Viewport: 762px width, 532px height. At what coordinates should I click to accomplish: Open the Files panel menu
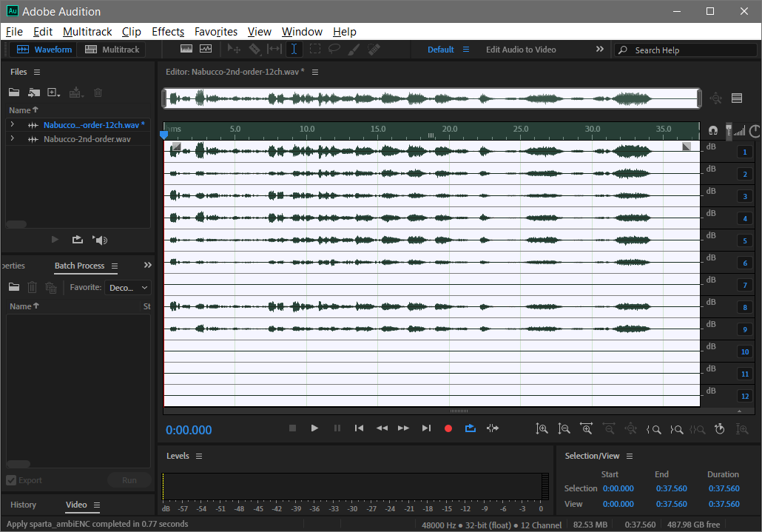coord(37,72)
